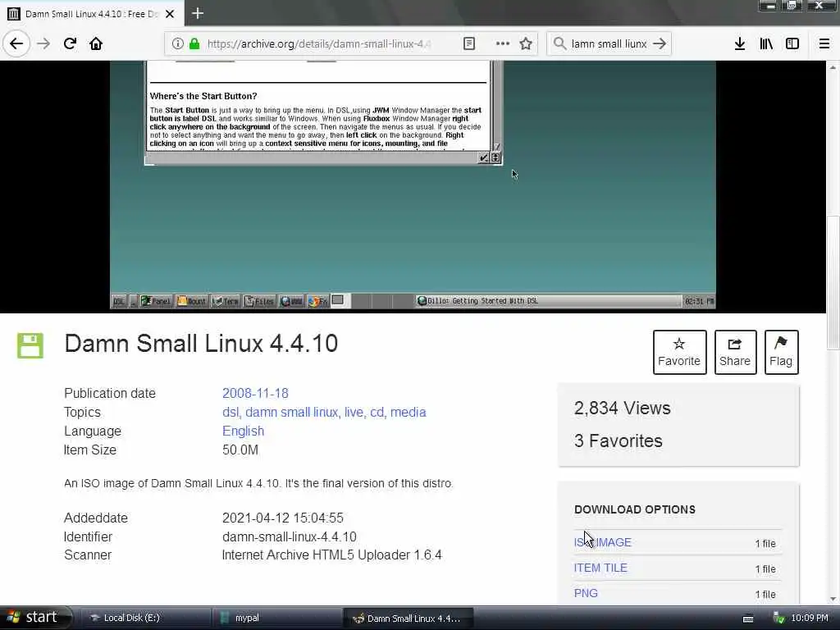Image resolution: width=840 pixels, height=630 pixels.
Task: Click the DSL screenshot preview image
Action: pyautogui.click(x=413, y=185)
